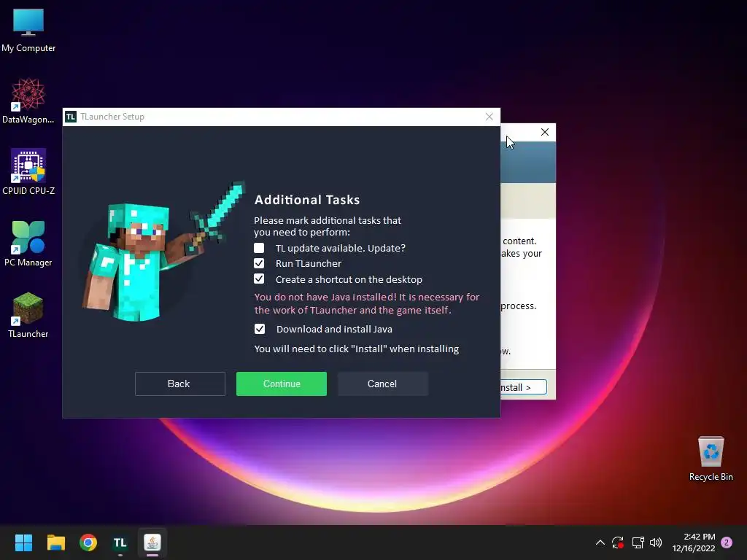This screenshot has width=747, height=560.
Task: Click the Minecraft Steve character image
Action: click(164, 252)
